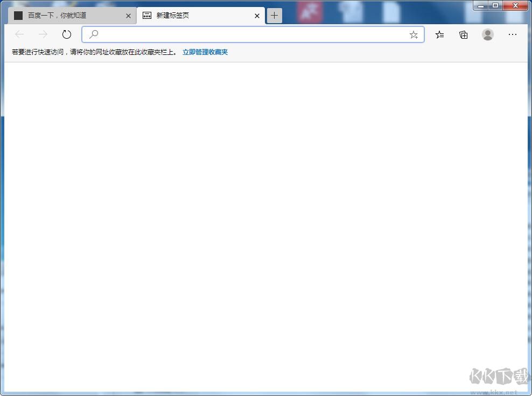Focus the address bar search field

253,34
